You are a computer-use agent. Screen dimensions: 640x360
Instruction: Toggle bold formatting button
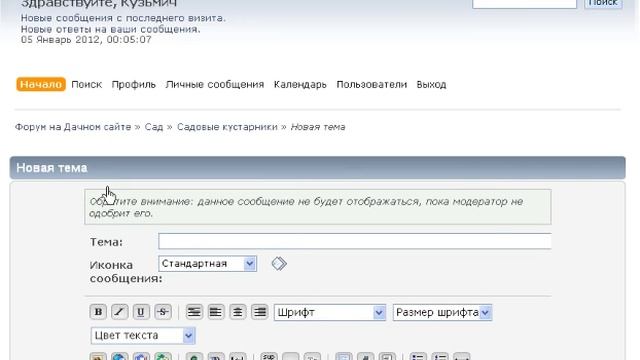click(98, 312)
